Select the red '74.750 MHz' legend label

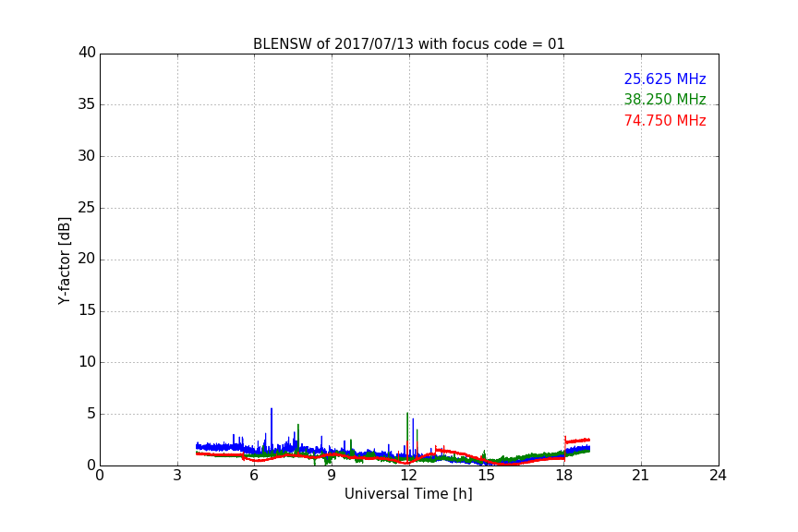(x=665, y=121)
